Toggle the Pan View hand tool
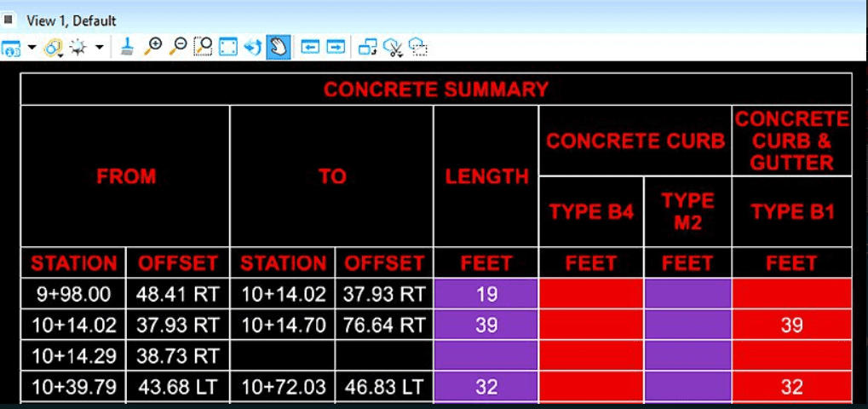The height and width of the screenshot is (409, 868). 279,48
